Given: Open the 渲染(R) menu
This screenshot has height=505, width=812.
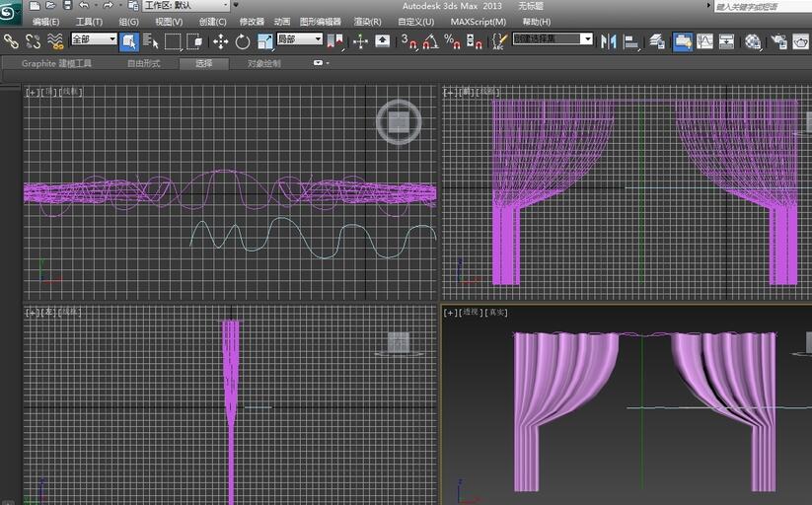Looking at the screenshot, I should (x=368, y=21).
